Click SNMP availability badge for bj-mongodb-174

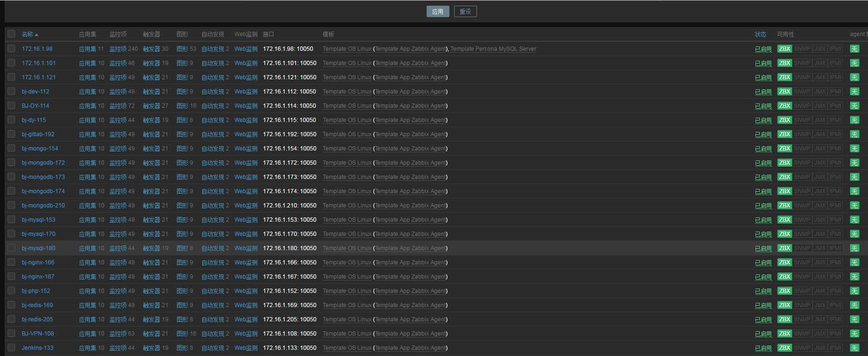point(802,191)
